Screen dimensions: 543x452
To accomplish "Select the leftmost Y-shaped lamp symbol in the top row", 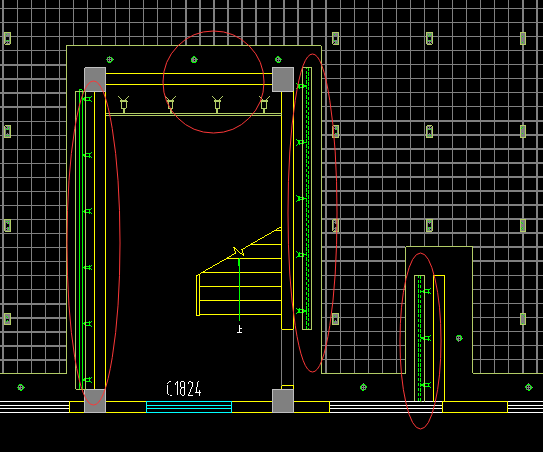I will [x=124, y=104].
